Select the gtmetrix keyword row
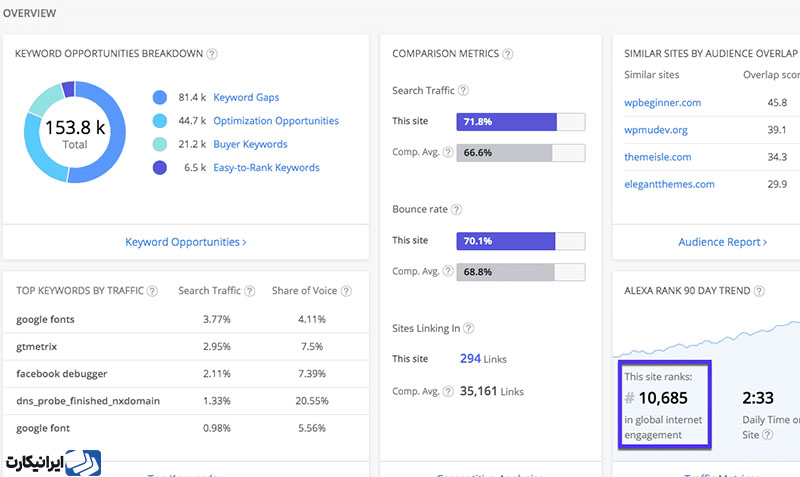Image resolution: width=800 pixels, height=477 pixels. 186,347
